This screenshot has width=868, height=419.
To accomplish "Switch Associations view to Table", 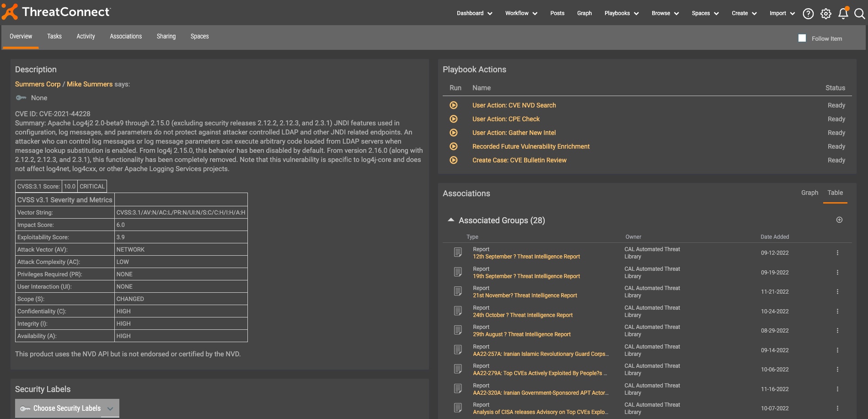I will [x=835, y=193].
